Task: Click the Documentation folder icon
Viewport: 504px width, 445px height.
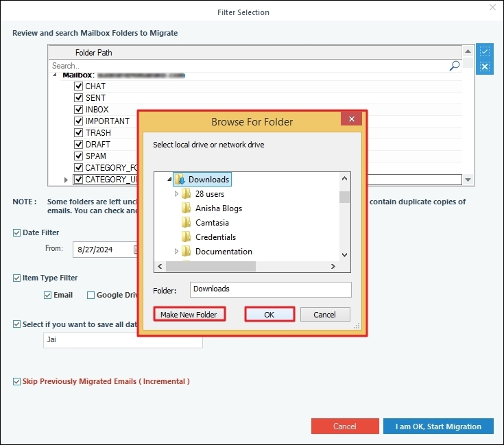Action: 186,251
